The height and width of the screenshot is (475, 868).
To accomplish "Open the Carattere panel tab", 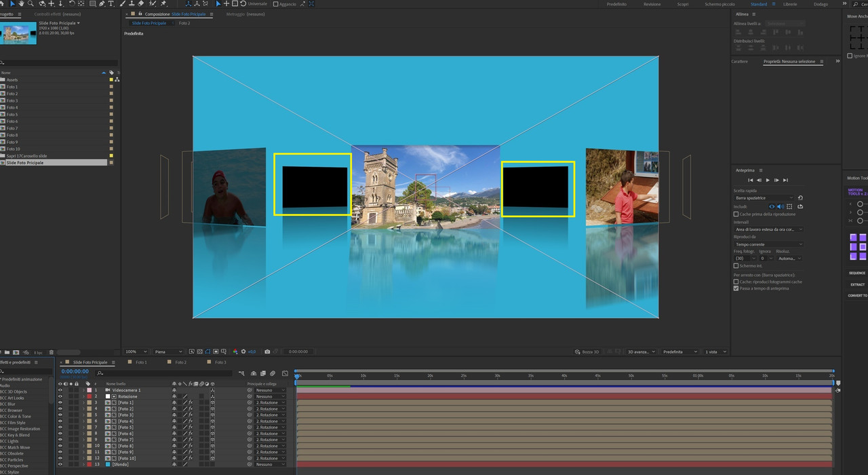I will click(x=740, y=61).
